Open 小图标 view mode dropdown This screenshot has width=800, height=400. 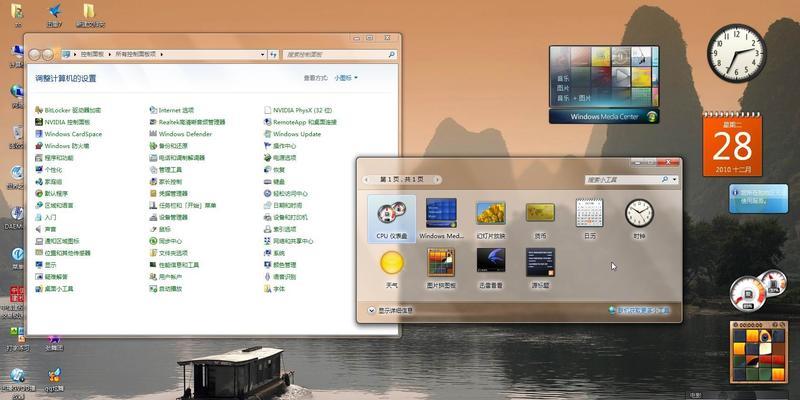(346, 78)
